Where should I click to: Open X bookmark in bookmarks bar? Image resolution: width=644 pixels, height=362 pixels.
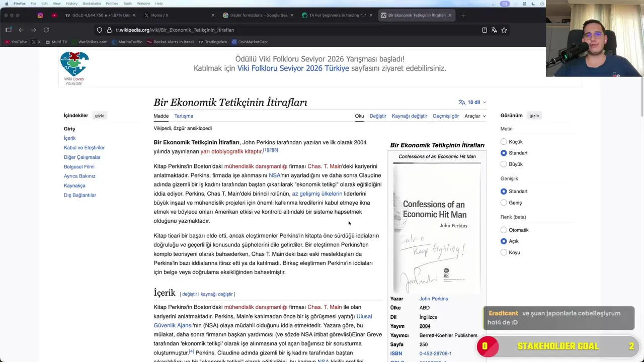tap(36, 42)
